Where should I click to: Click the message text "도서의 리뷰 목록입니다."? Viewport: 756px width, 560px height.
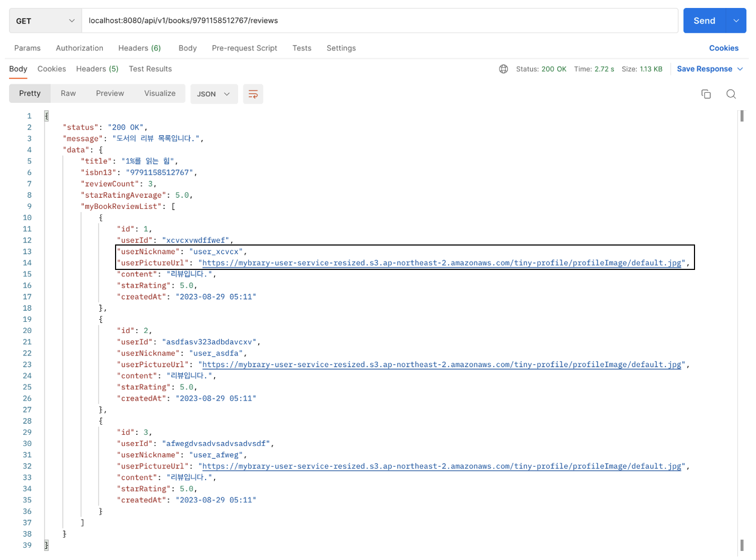point(156,138)
